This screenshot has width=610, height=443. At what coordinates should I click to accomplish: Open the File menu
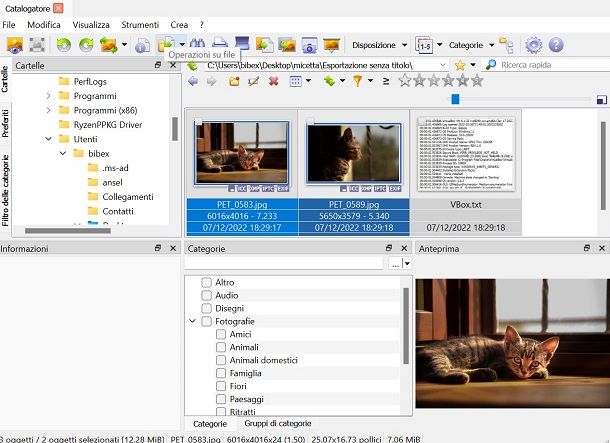tap(9, 25)
